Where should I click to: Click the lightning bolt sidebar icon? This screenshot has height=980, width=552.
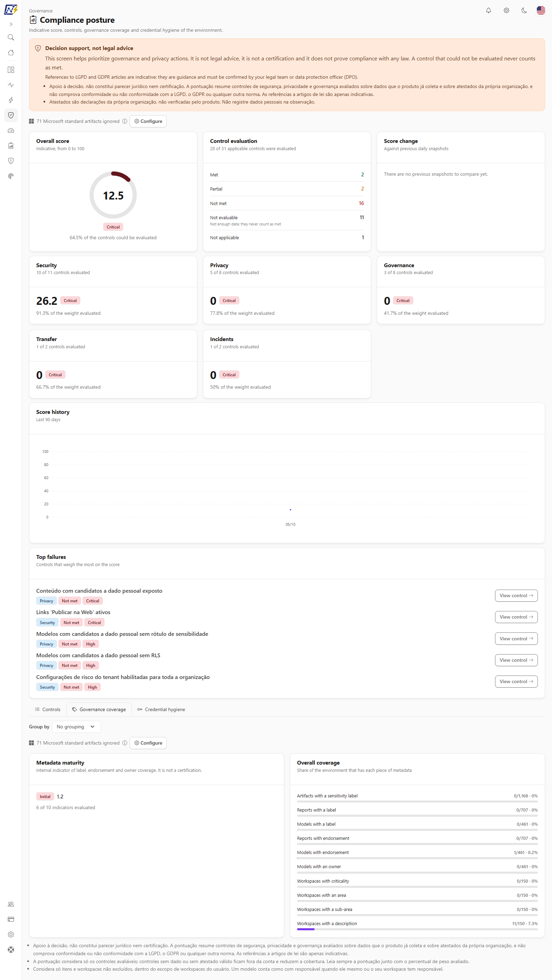[11, 100]
